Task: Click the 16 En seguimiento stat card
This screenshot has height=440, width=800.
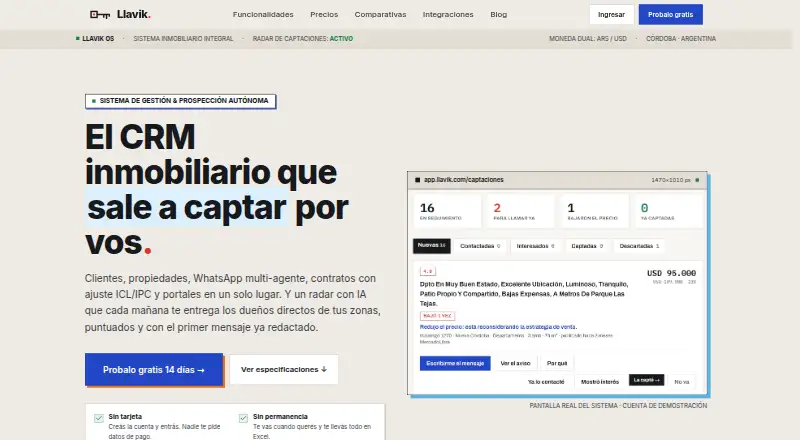Action: (x=447, y=211)
